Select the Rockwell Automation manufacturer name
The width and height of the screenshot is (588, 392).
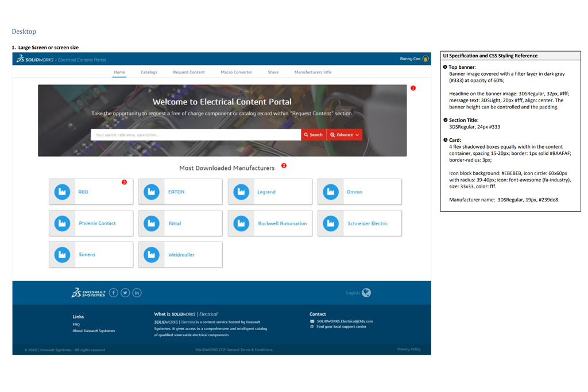(x=283, y=223)
